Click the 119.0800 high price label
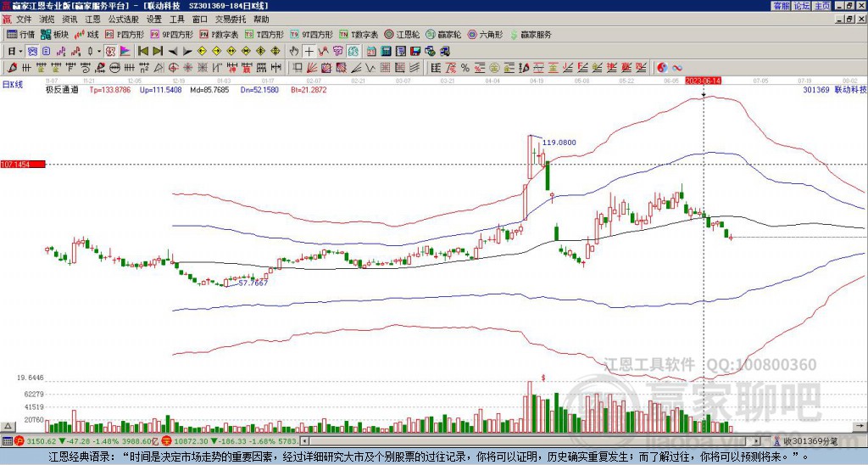The height and width of the screenshot is (465, 868). [559, 143]
